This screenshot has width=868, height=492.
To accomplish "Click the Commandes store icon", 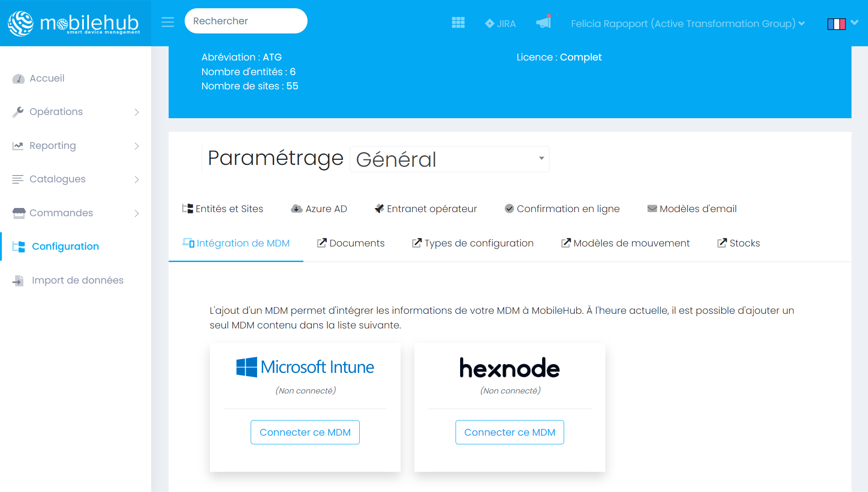I will tap(19, 213).
